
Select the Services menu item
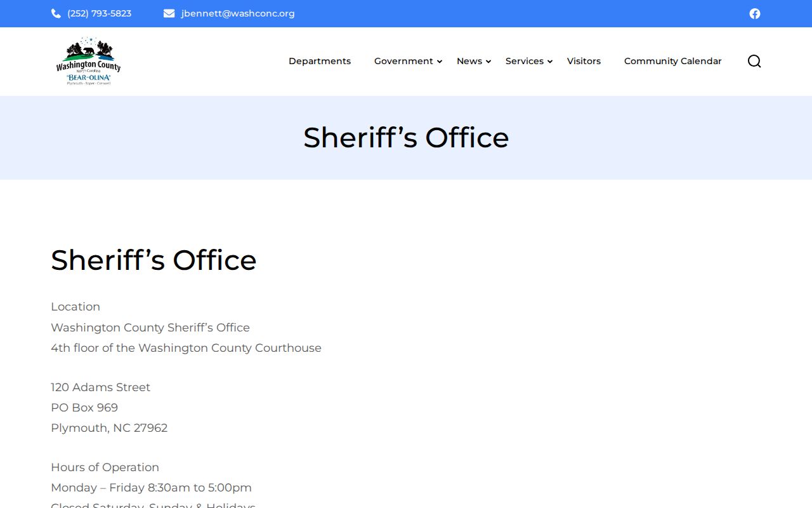pyautogui.click(x=525, y=61)
